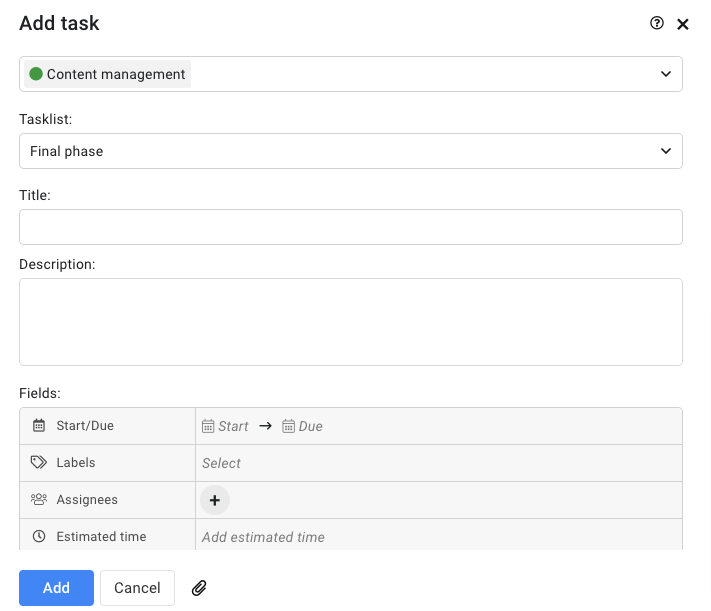Click the Start calendar icon

click(208, 426)
